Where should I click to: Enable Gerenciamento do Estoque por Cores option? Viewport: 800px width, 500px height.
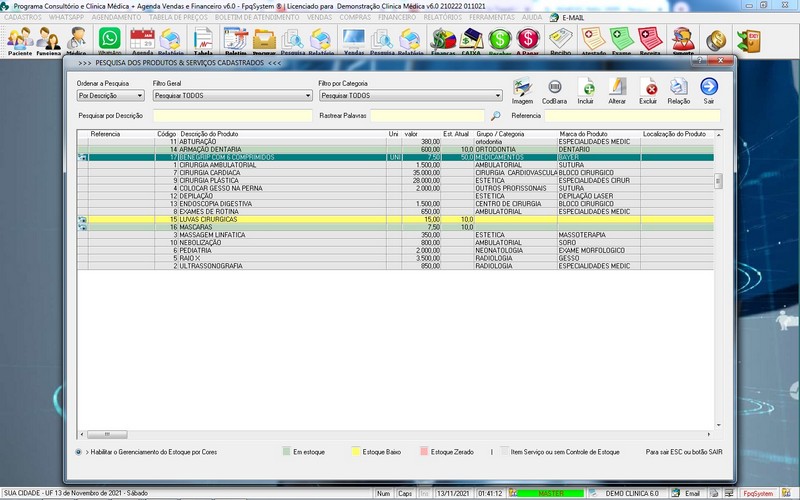(x=78, y=452)
